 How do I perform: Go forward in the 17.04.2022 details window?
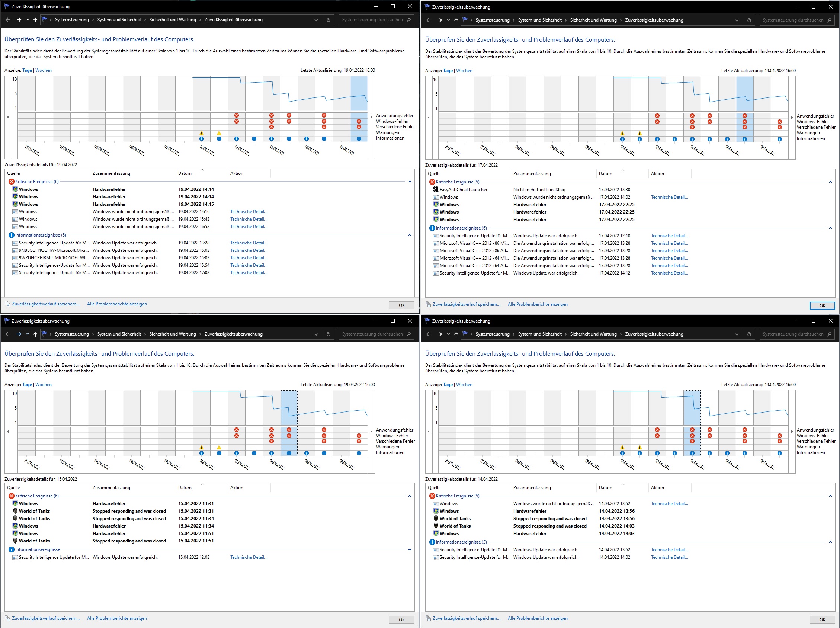click(x=439, y=20)
